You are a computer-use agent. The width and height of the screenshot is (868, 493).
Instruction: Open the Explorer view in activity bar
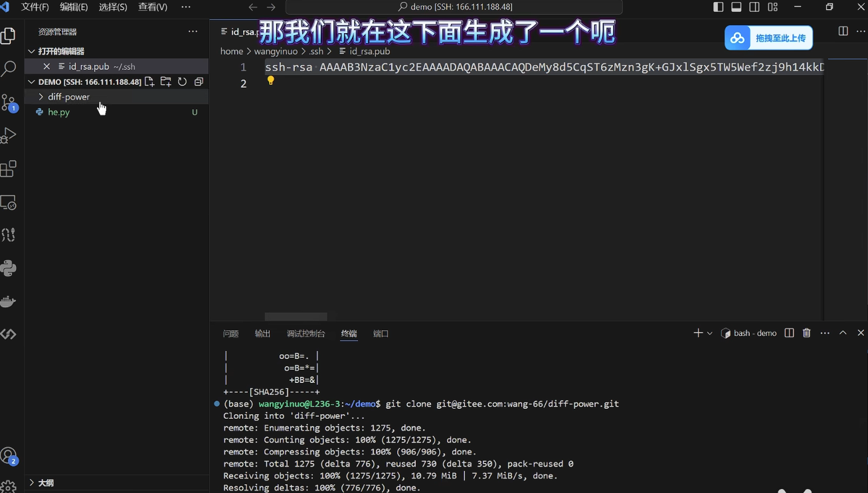point(8,35)
